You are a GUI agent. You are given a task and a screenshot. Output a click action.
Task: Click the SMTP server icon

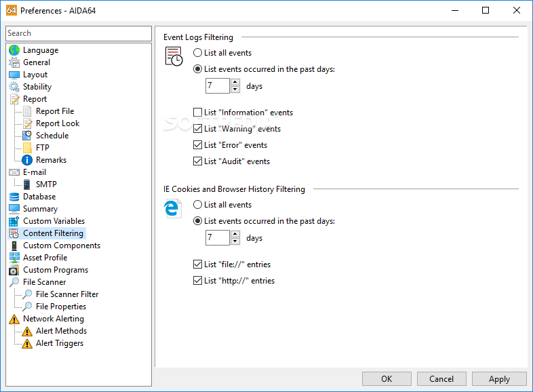[27, 184]
